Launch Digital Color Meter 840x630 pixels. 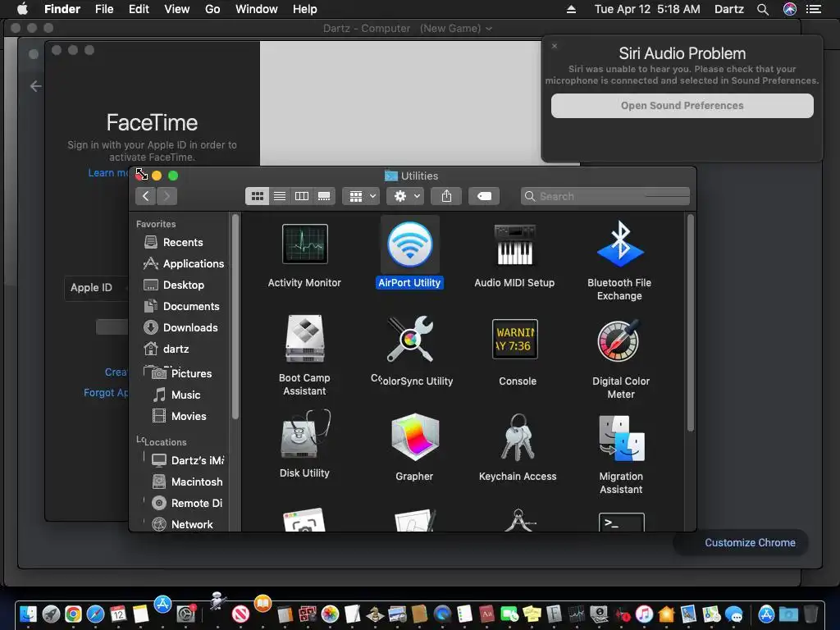click(620, 340)
